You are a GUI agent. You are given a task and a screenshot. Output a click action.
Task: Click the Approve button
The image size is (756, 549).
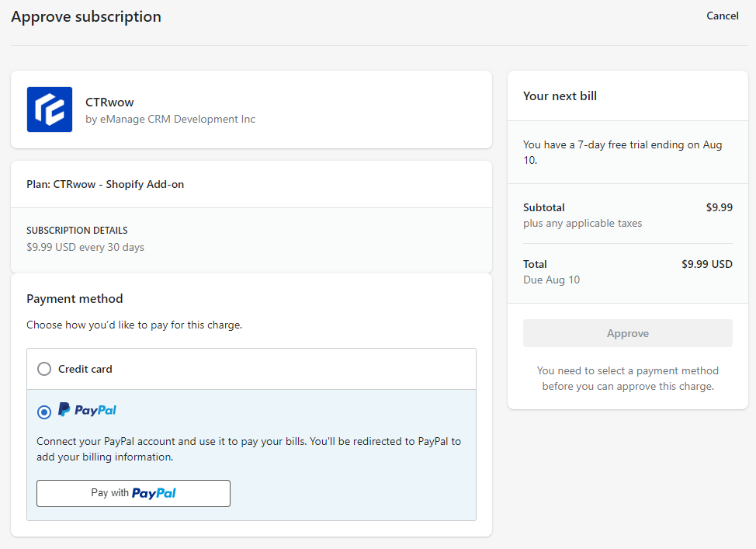coord(628,333)
